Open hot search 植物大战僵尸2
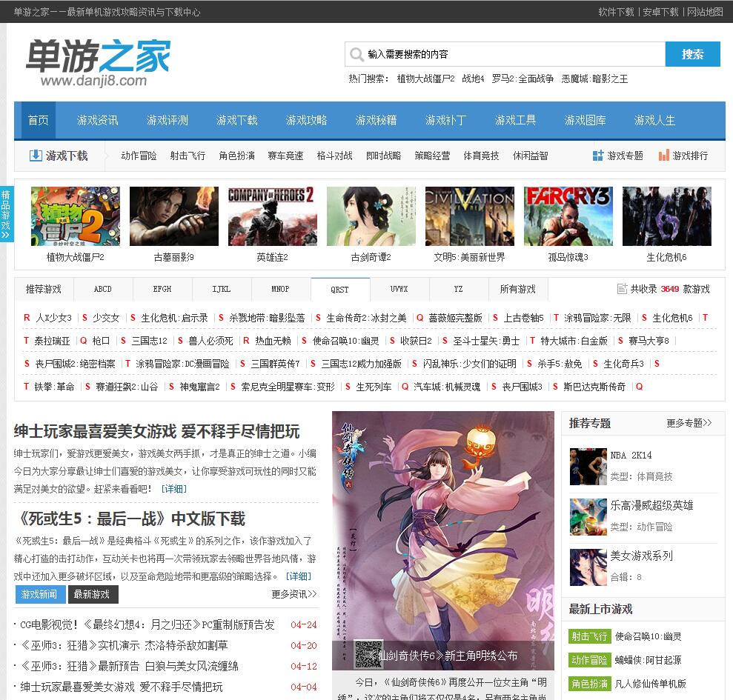The image size is (733, 700). (425, 79)
